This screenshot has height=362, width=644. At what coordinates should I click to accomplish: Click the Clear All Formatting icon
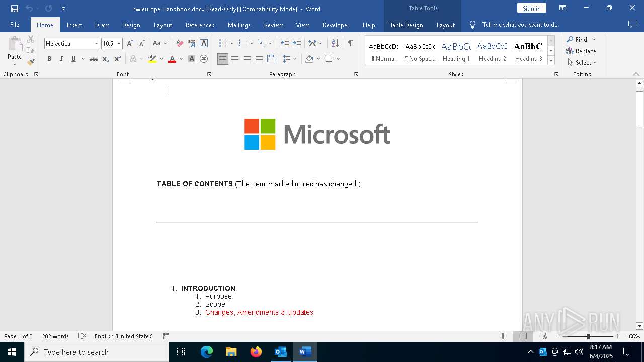click(x=180, y=43)
